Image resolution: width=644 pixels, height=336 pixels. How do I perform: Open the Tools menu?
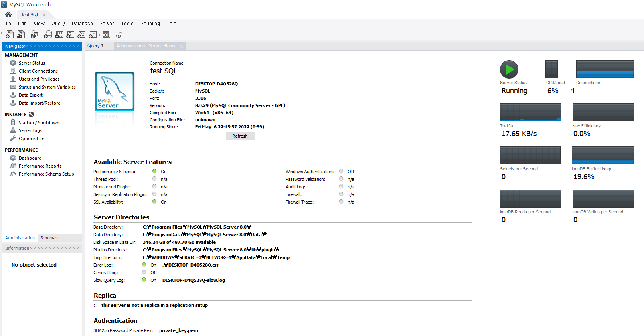coord(128,24)
